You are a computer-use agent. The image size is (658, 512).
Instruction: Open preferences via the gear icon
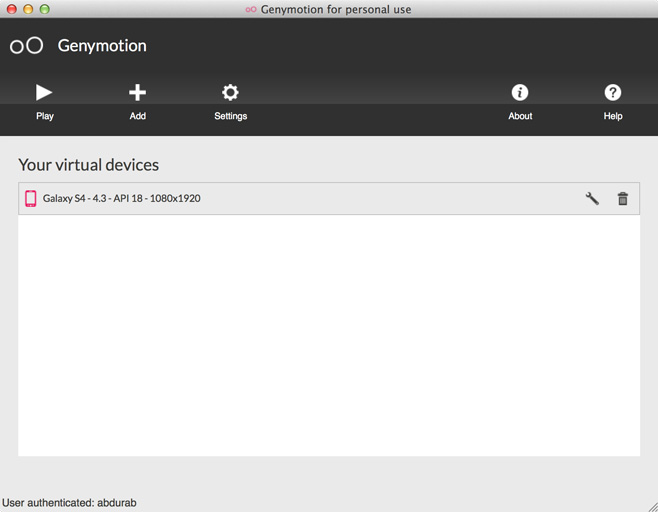(x=230, y=92)
